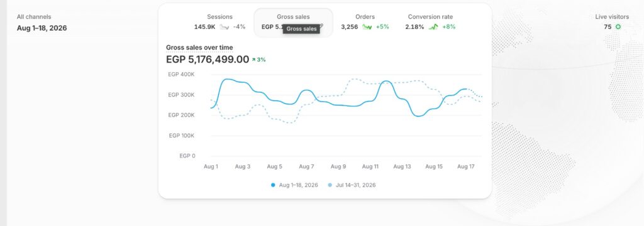Click the Live visitors green indicator

pos(618,27)
